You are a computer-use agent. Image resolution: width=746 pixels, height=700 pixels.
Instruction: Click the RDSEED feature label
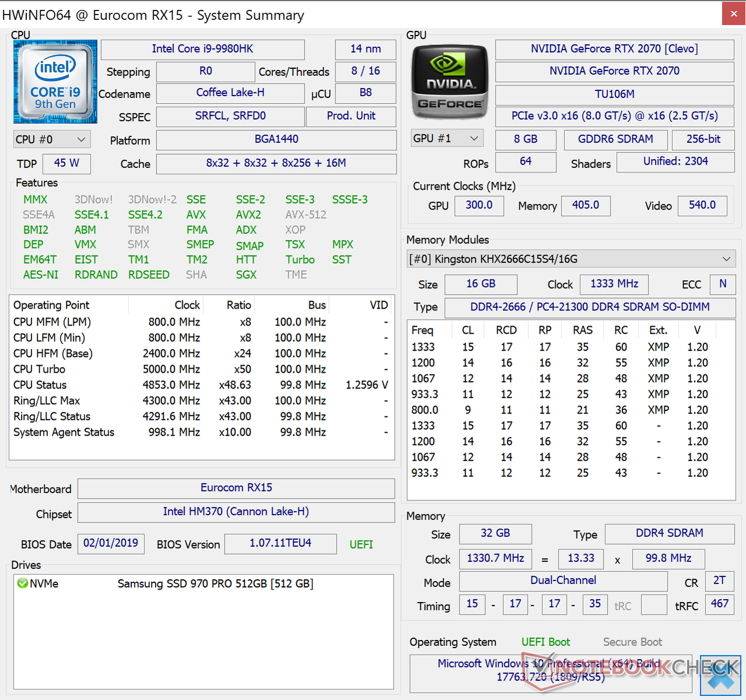click(x=149, y=275)
